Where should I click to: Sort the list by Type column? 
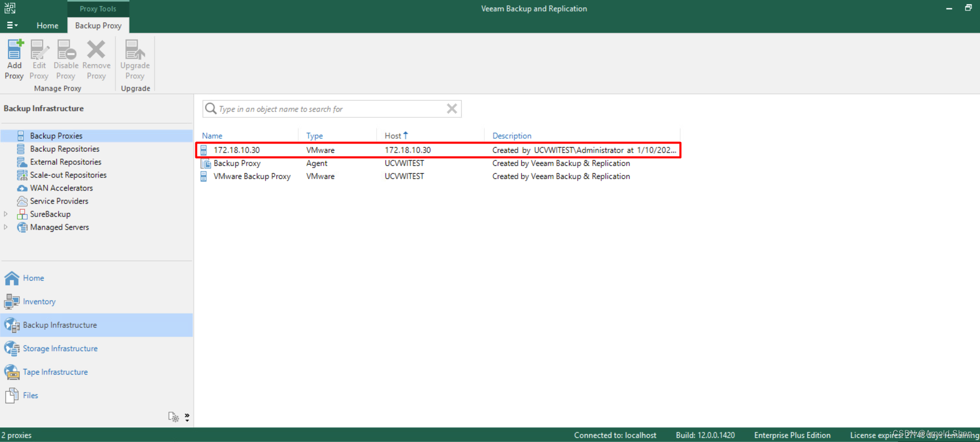tap(314, 136)
